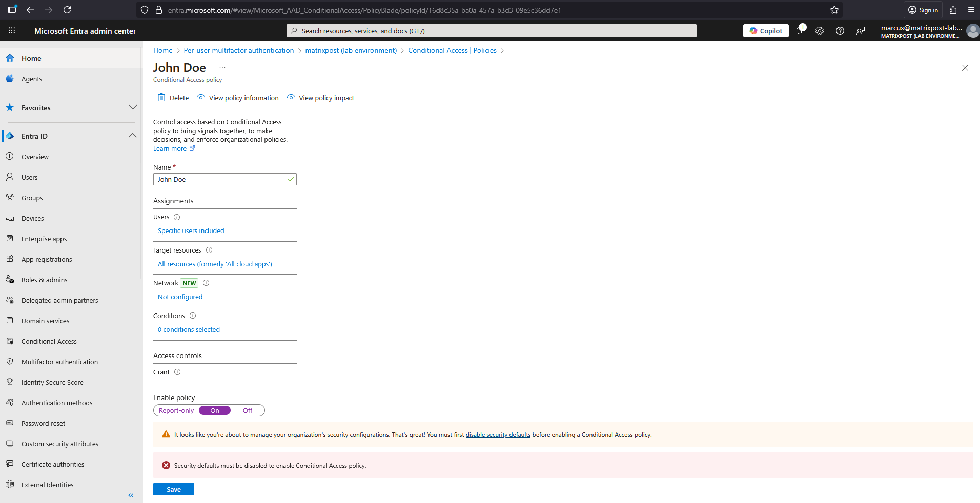Go back with browser back arrow
The image size is (980, 503).
(x=30, y=10)
